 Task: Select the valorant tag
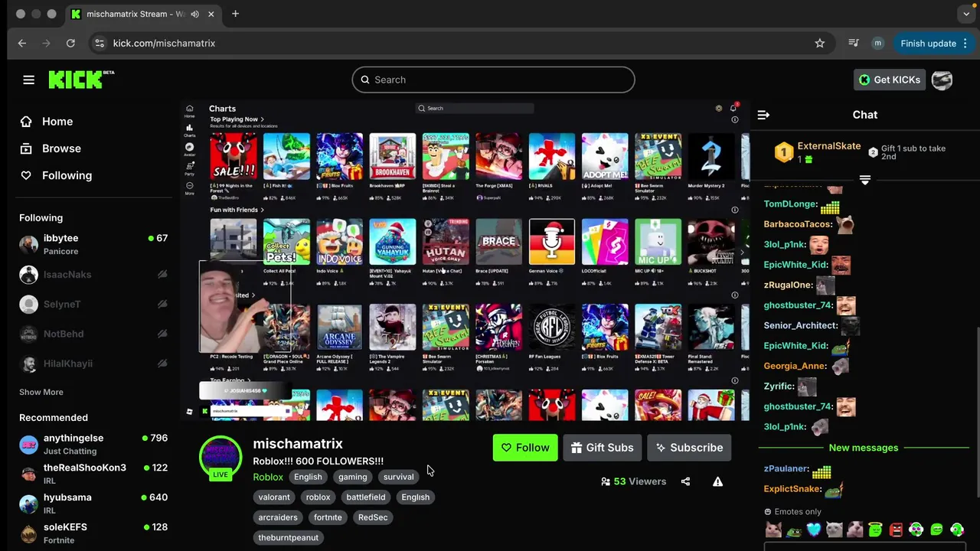[274, 497]
